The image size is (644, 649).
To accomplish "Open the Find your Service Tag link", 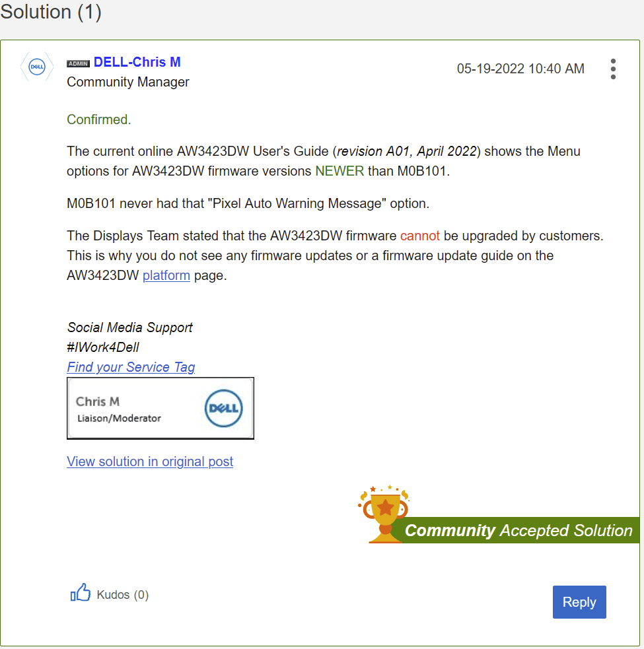I will [131, 367].
